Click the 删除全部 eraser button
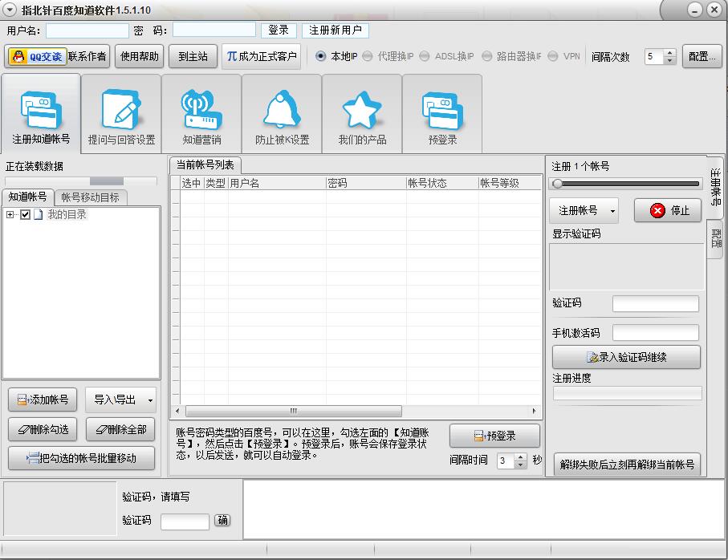The height and width of the screenshot is (560, 728). coord(120,429)
